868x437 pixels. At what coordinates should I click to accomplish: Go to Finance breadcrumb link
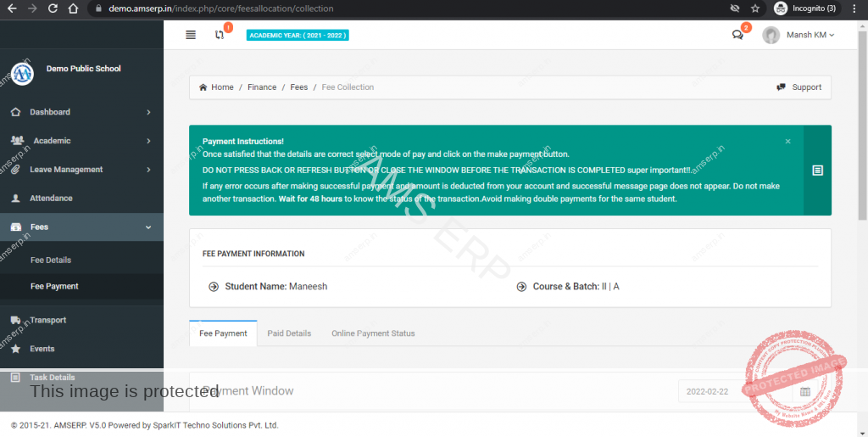(262, 87)
